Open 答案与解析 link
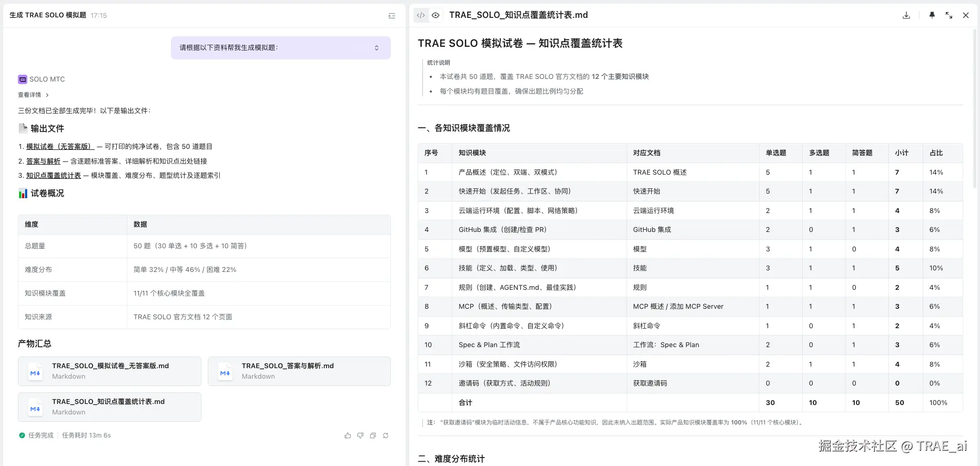980x466 pixels. tap(43, 161)
